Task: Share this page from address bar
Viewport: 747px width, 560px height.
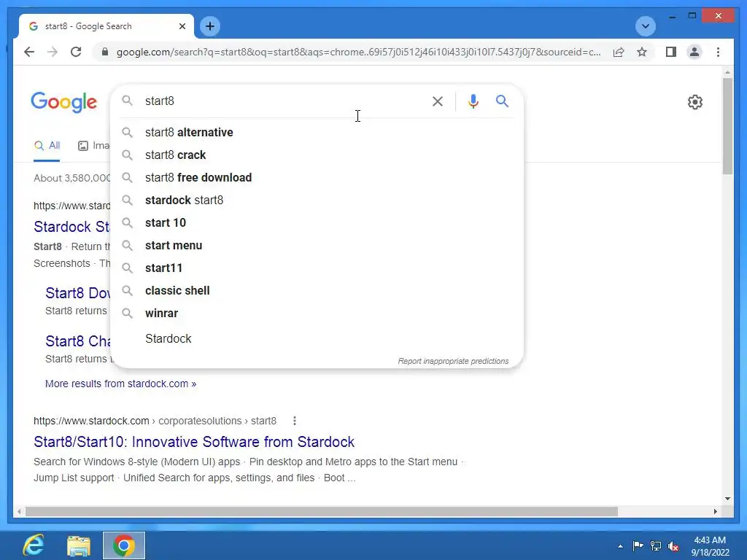Action: 619,52
